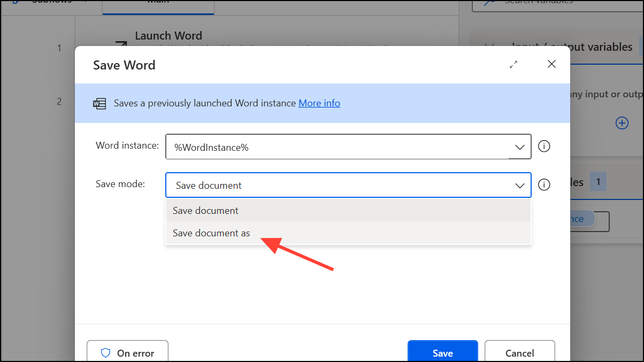
Task: Add variable with plus icon in panel
Action: click(x=622, y=123)
